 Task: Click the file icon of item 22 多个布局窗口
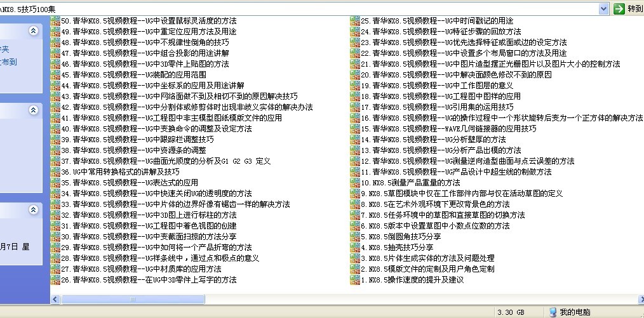click(x=355, y=53)
